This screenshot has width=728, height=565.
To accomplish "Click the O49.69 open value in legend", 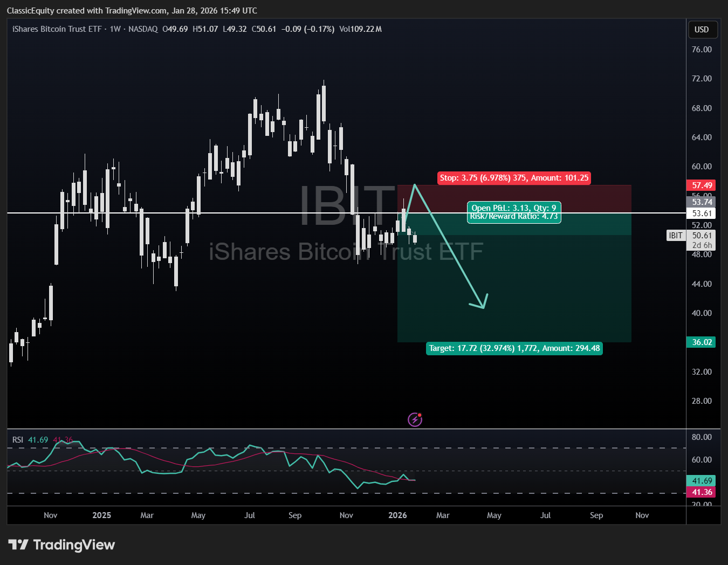I will [175, 29].
